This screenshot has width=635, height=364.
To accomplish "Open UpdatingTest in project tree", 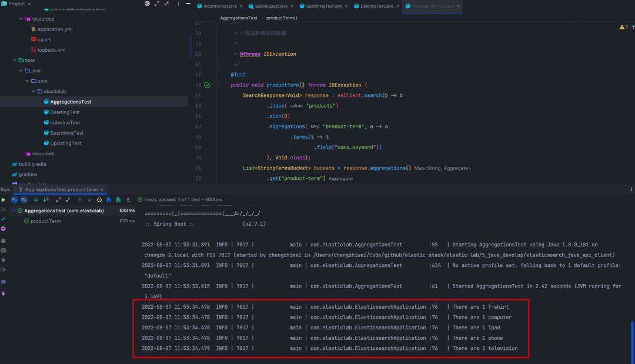I will coord(66,143).
